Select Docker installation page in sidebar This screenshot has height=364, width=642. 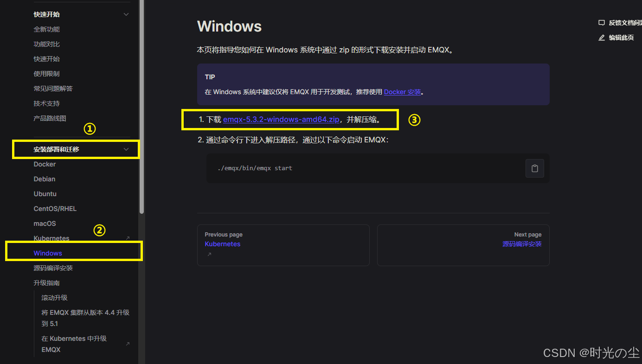(45, 164)
